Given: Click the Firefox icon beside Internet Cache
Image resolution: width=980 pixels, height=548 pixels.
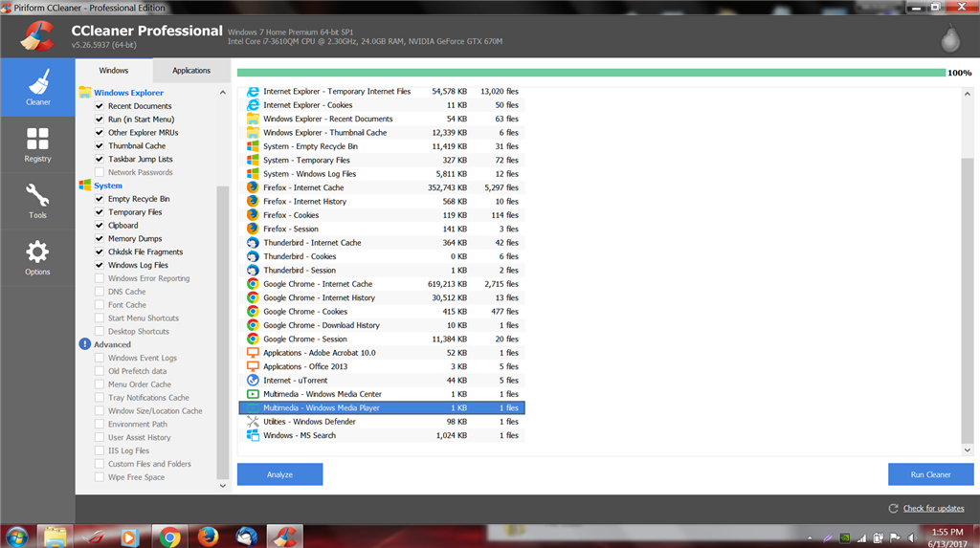Looking at the screenshot, I should pyautogui.click(x=253, y=187).
